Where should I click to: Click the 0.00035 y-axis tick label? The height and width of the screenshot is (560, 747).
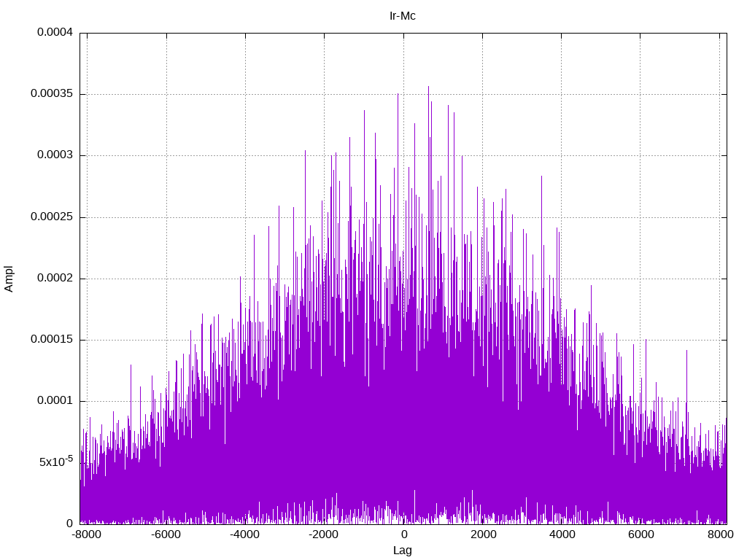(x=52, y=94)
